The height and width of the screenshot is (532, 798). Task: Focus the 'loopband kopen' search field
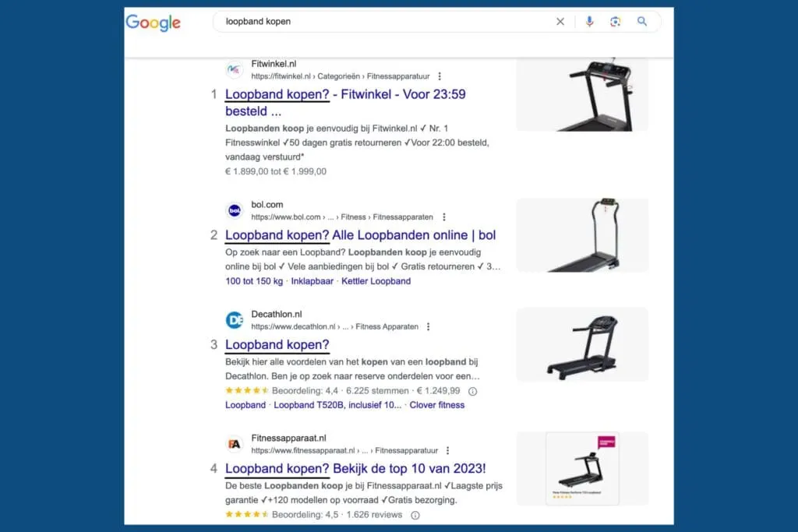387,21
